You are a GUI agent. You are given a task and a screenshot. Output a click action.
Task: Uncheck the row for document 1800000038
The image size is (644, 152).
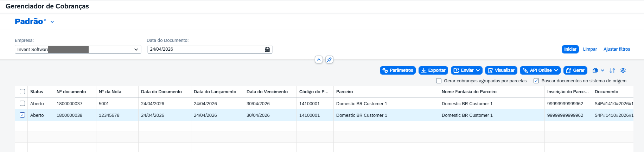point(22,115)
